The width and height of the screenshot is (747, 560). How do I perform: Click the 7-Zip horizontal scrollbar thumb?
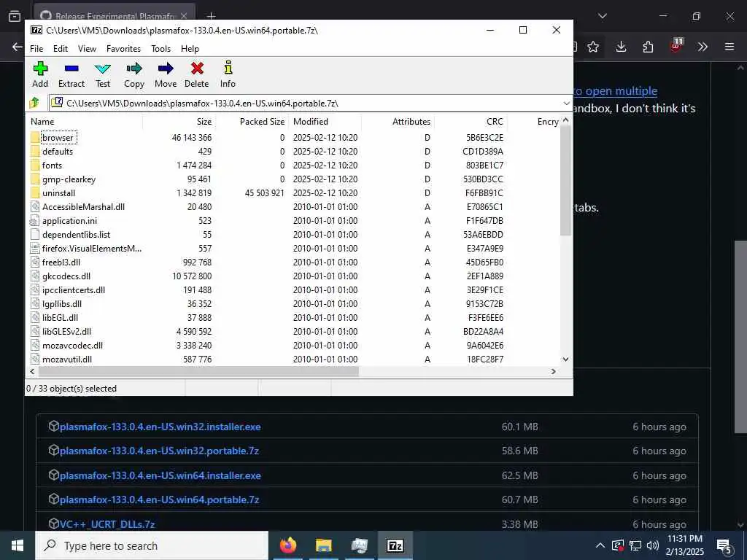198,371
